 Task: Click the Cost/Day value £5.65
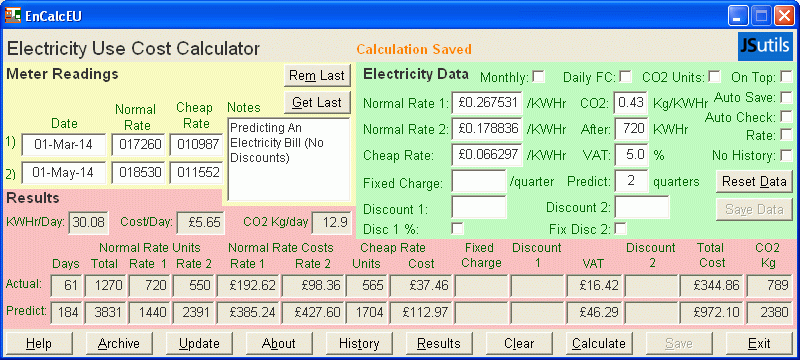point(201,222)
